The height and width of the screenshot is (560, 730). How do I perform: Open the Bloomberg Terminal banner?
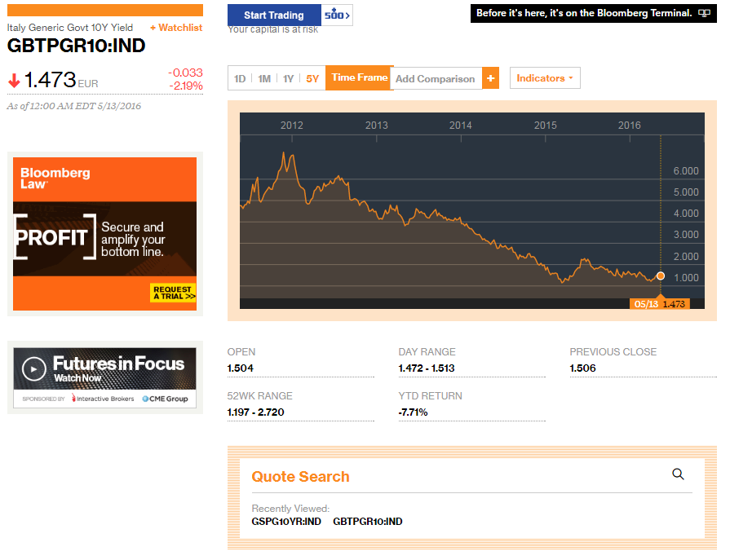(593, 13)
